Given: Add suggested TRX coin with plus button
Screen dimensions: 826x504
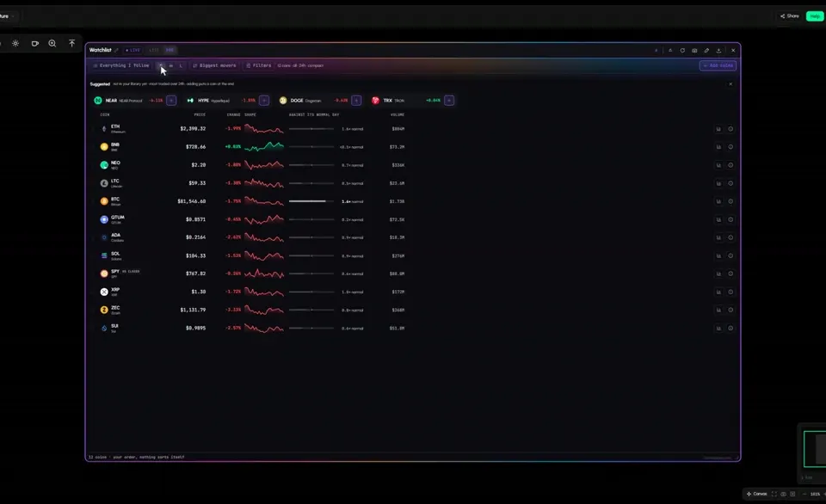Looking at the screenshot, I should [449, 100].
